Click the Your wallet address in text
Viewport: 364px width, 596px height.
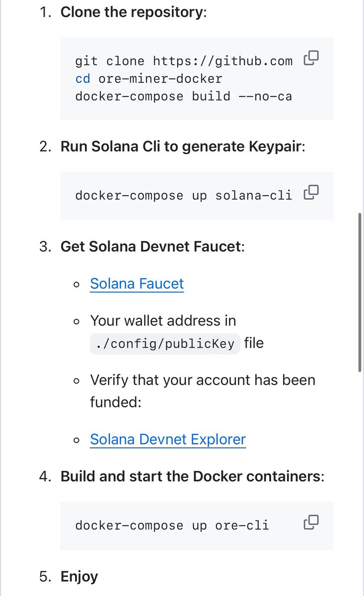tap(163, 321)
